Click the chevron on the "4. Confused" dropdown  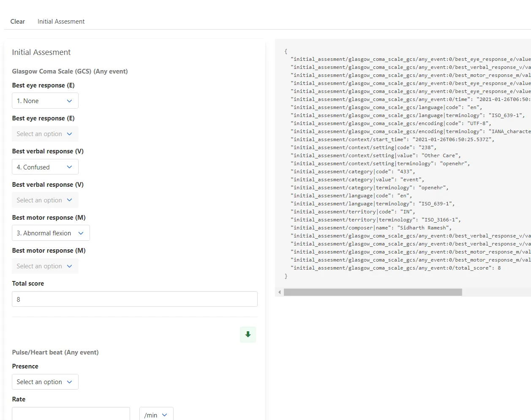[x=70, y=167]
